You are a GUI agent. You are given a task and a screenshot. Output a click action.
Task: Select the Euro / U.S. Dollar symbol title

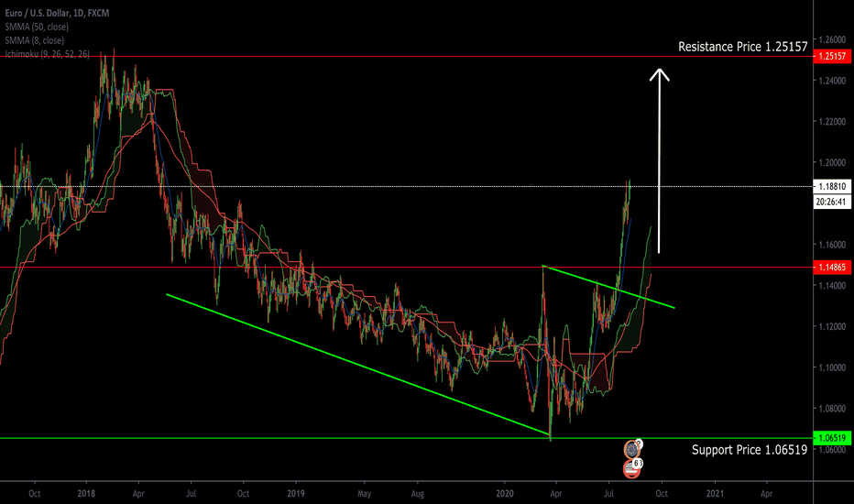57,13
